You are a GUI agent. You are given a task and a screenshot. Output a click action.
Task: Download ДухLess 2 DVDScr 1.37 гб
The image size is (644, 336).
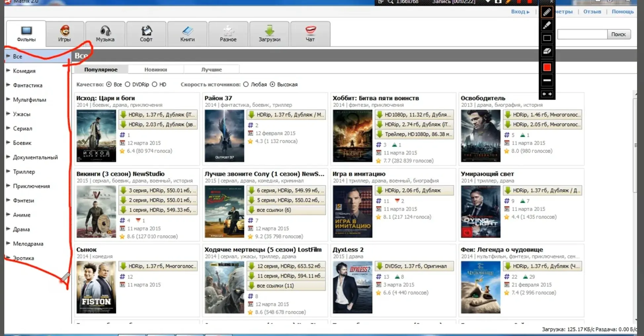[x=414, y=266]
